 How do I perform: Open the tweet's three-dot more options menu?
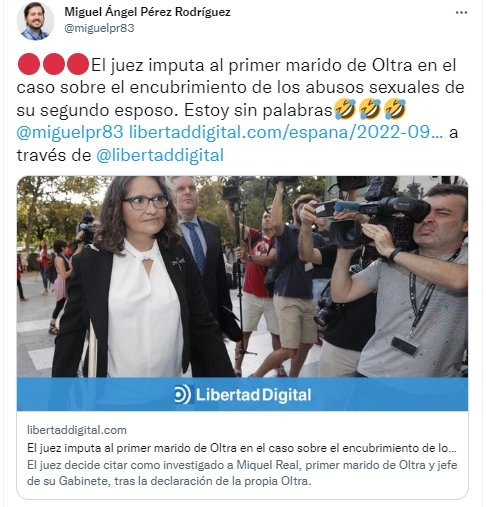(x=461, y=13)
